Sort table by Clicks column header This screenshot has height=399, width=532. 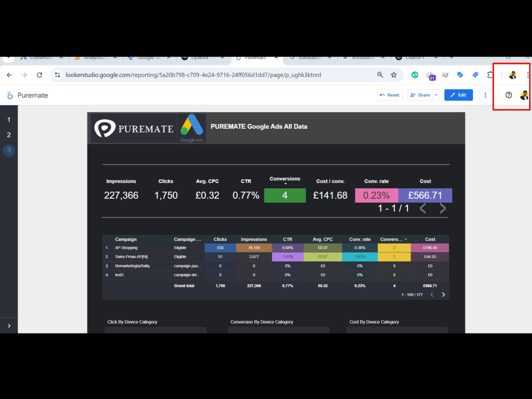pyautogui.click(x=220, y=239)
